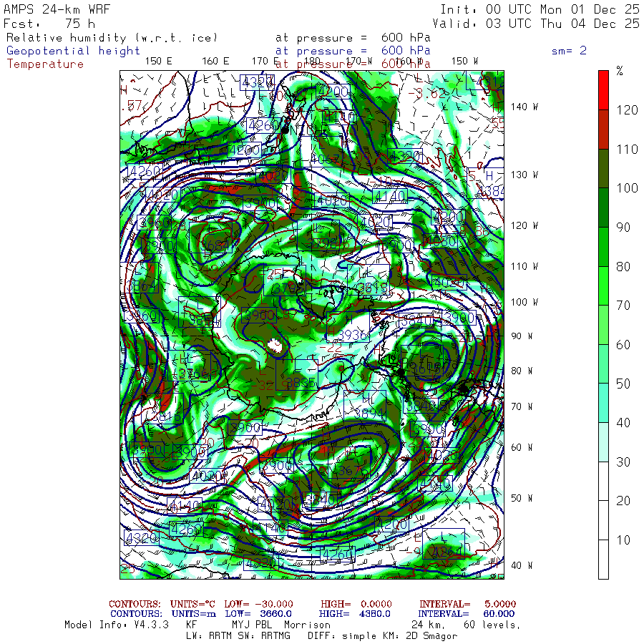Click the 'Relative humidity (w.r.t. ice)' label
Viewport: 644px width, 644px height.
[x=112, y=38]
